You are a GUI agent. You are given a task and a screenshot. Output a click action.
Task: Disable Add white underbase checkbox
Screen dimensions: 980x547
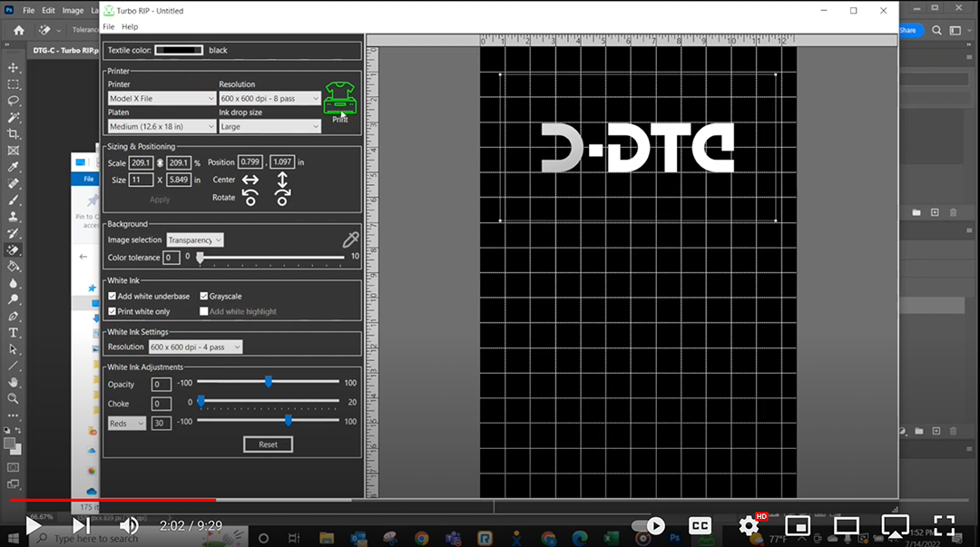(x=113, y=297)
